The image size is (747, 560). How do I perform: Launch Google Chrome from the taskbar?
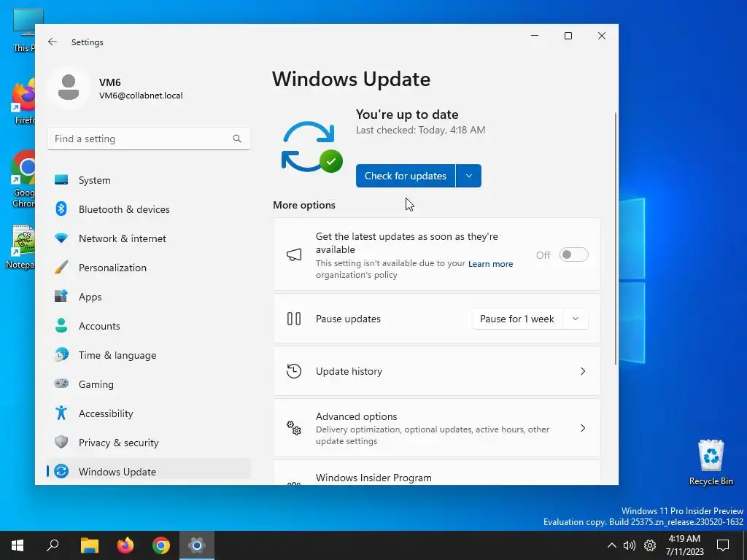pyautogui.click(x=161, y=545)
